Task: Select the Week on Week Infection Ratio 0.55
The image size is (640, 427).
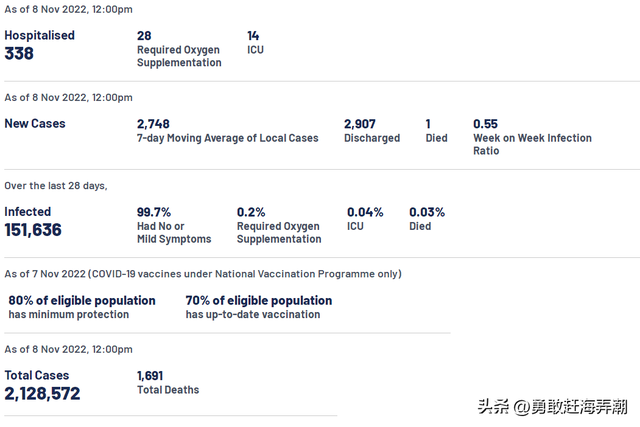Action: 485,124
